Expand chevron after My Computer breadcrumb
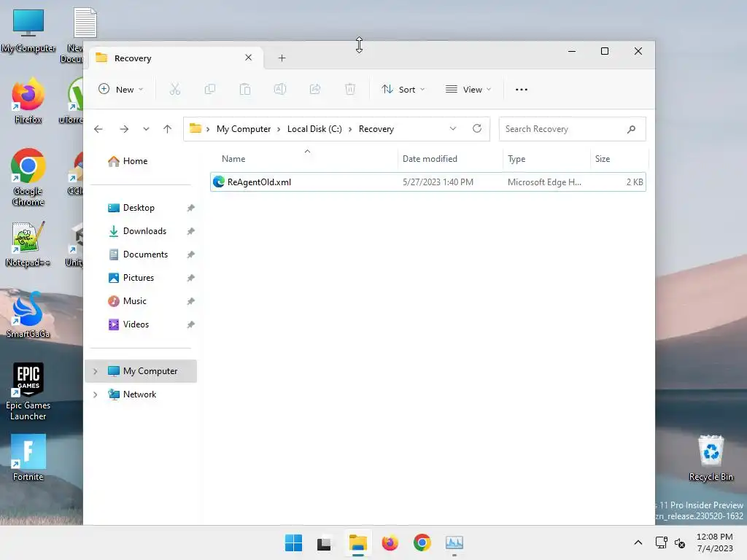Screen dimensions: 747x560 pyautogui.click(x=279, y=129)
